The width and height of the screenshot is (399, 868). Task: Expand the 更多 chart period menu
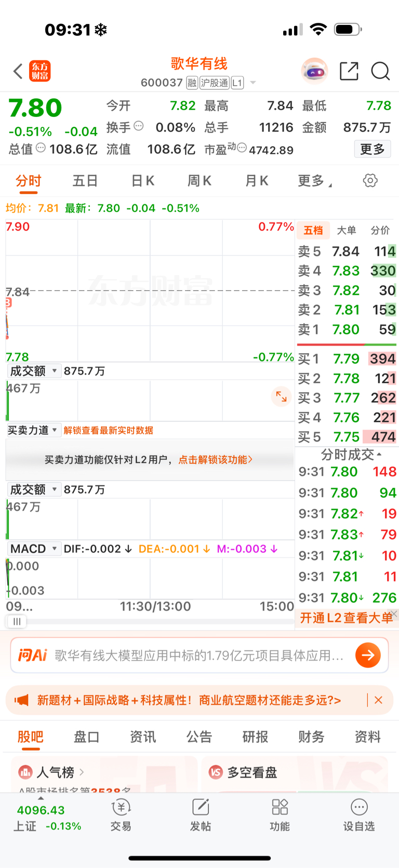(x=315, y=181)
